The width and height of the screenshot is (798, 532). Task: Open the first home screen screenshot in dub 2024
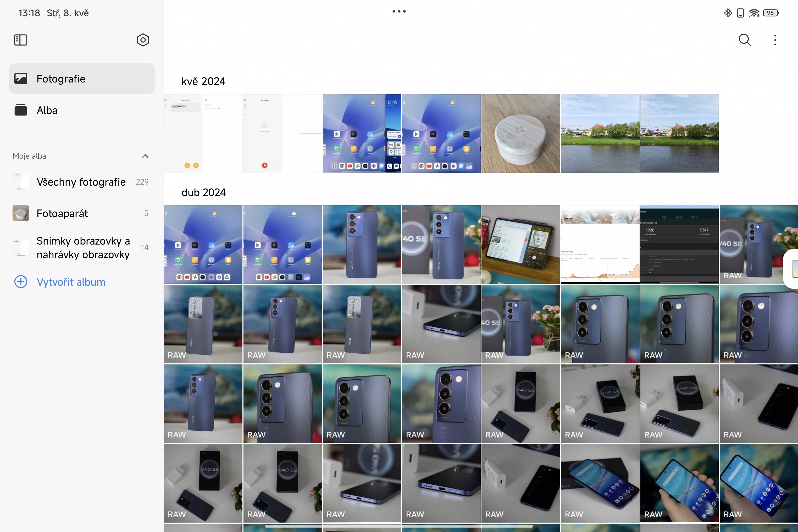click(x=203, y=244)
